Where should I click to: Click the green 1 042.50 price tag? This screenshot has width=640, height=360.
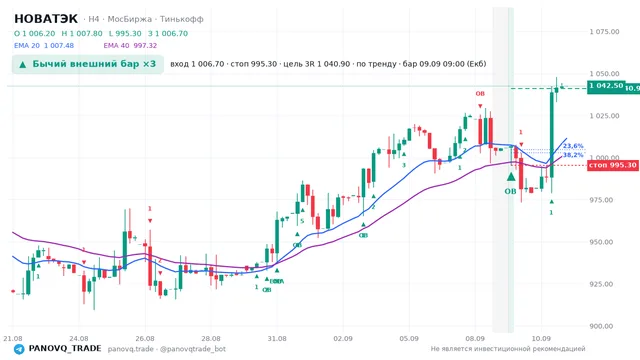tap(606, 86)
